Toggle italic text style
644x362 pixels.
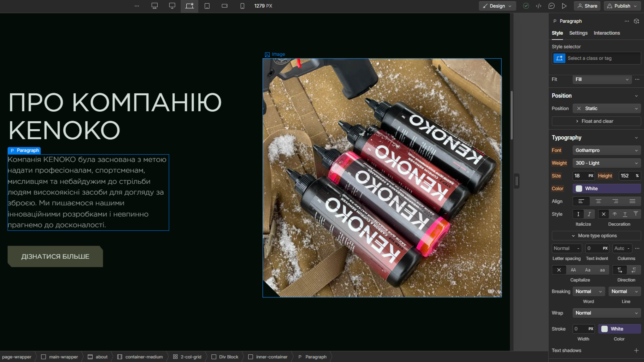click(x=589, y=214)
